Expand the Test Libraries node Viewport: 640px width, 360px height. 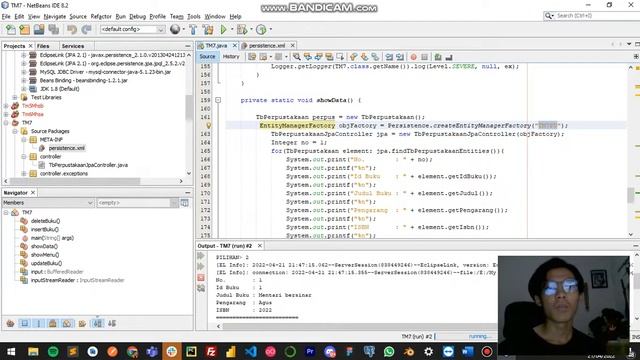point(15,97)
